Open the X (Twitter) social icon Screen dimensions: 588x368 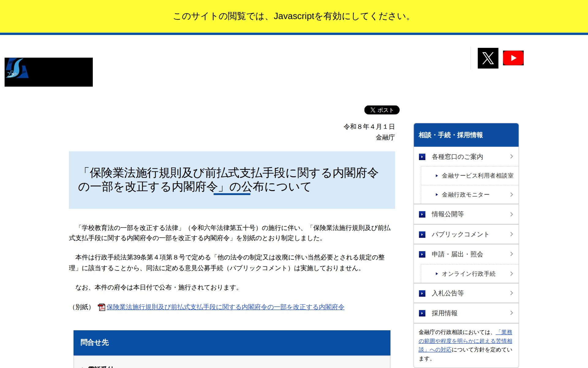click(488, 58)
